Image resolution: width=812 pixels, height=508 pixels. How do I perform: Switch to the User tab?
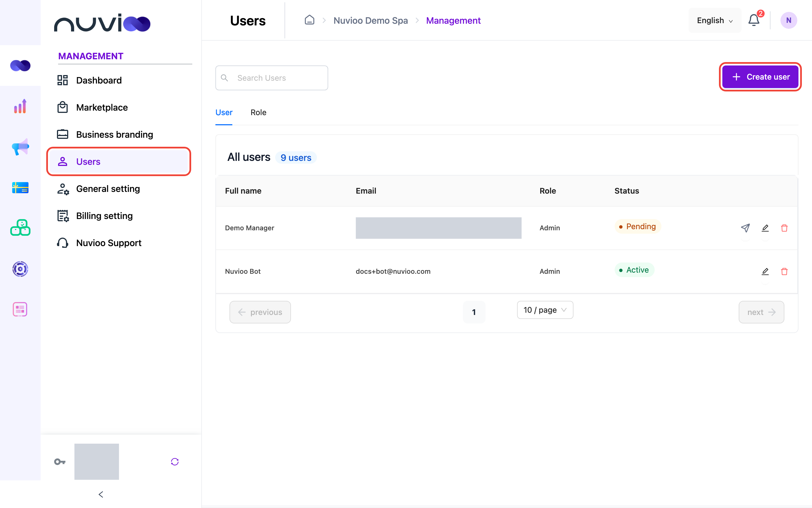click(x=224, y=112)
